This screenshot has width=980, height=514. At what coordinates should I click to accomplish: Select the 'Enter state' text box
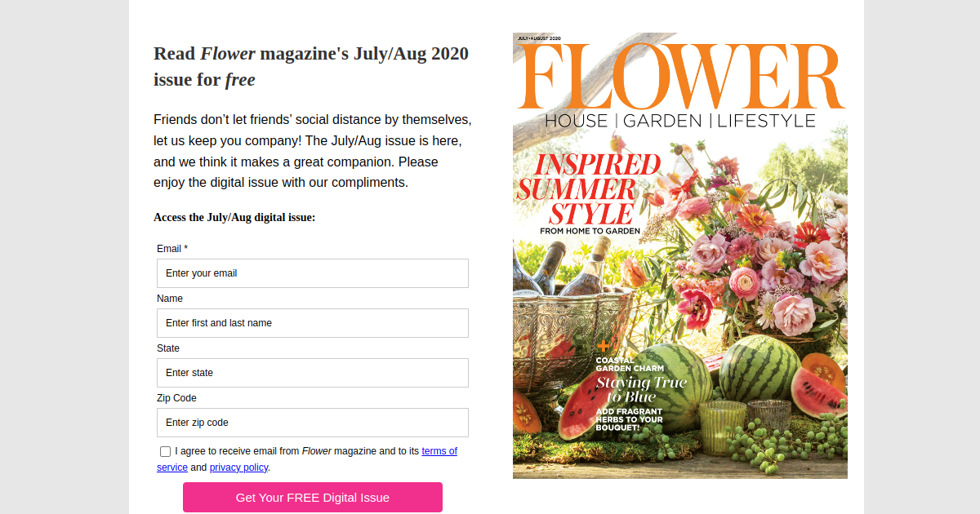pos(312,373)
